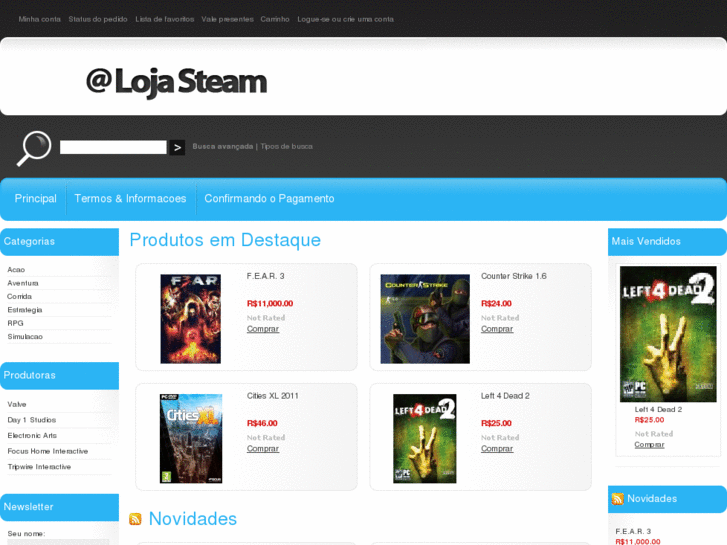Go to the Principal menu tab
Image resolution: width=727 pixels, height=545 pixels.
coord(36,199)
